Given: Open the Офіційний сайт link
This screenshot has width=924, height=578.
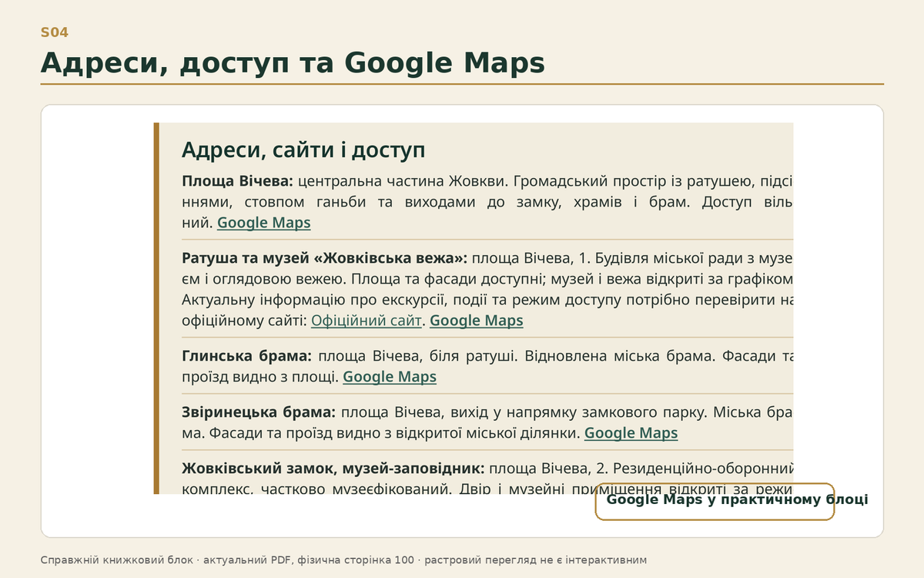Looking at the screenshot, I should coord(367,321).
